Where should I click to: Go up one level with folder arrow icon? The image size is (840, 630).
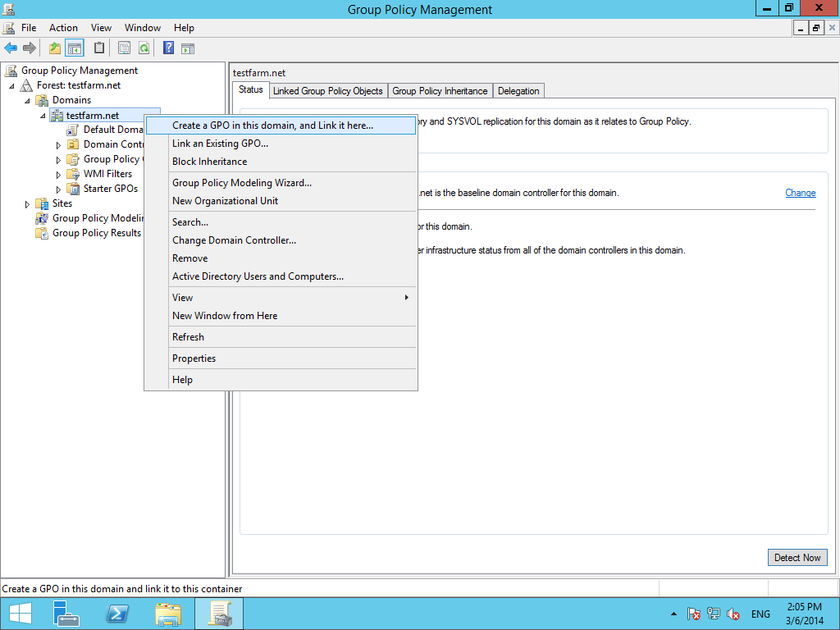55,48
